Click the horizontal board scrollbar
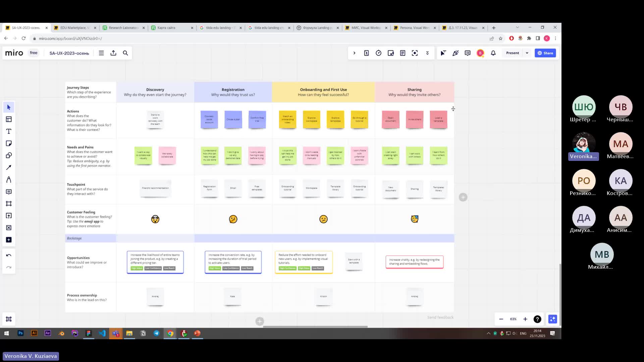The image size is (644, 362). click(315, 326)
